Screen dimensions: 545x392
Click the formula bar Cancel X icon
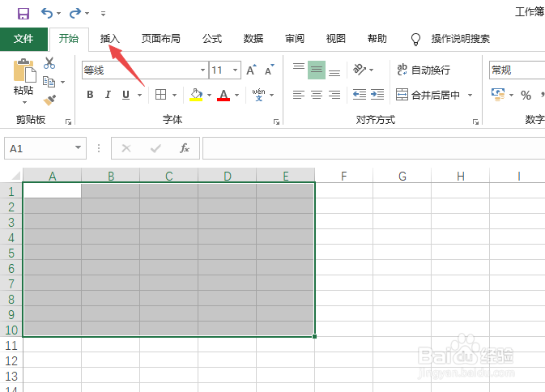pos(126,148)
